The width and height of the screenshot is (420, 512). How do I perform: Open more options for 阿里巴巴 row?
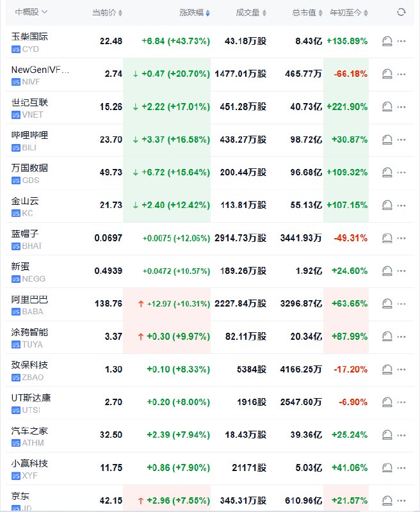coord(401,303)
